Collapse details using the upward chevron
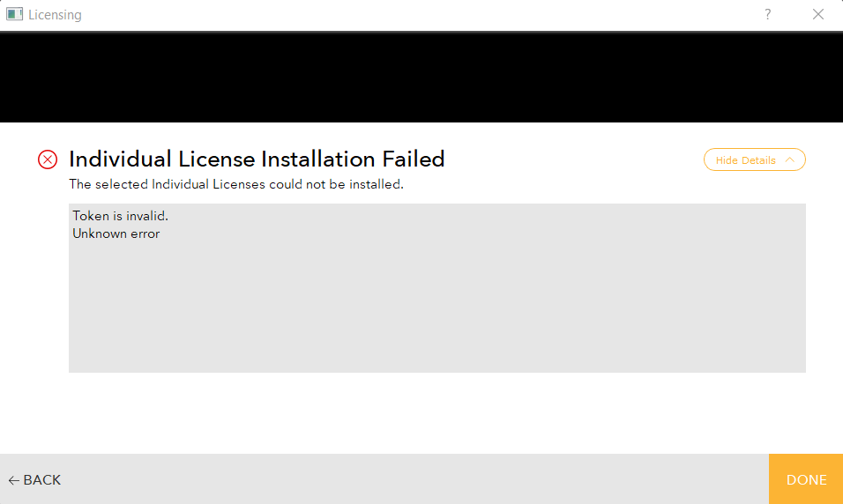This screenshot has height=504, width=843. tap(789, 160)
